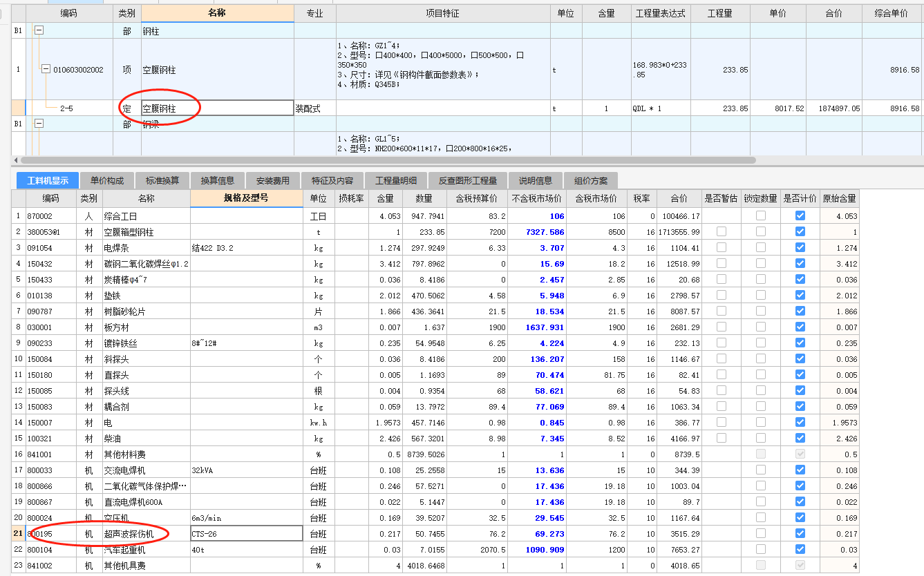Collapse the 010603002002 item node

[46, 69]
